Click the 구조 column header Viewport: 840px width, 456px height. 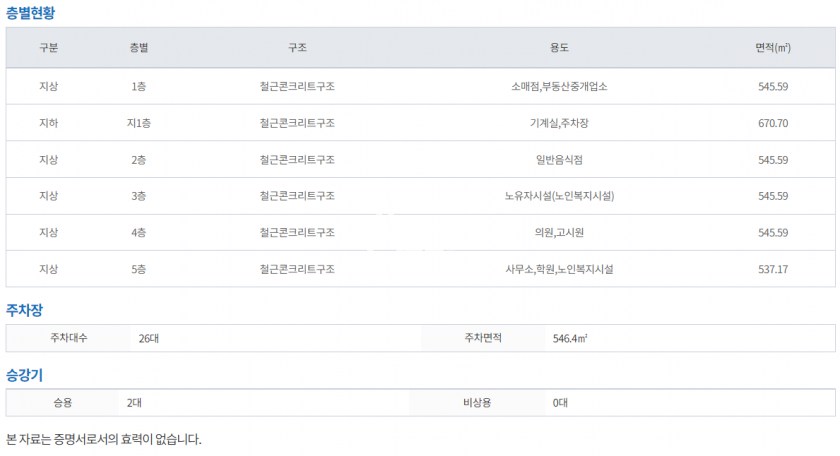297,48
